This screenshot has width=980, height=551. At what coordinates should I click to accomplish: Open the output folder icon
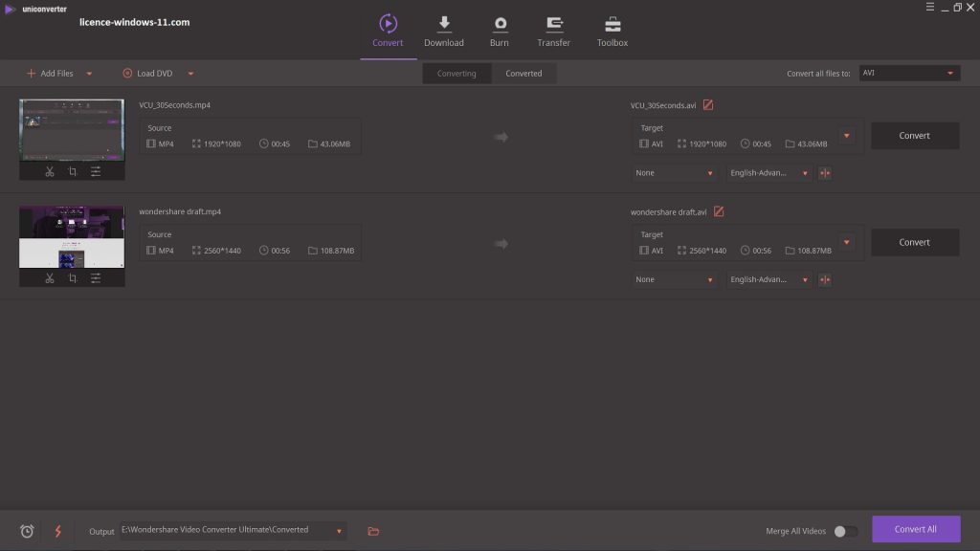[373, 531]
